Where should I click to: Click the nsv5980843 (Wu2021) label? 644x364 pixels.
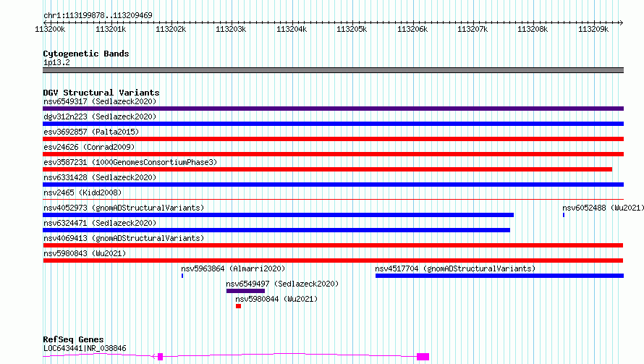[x=85, y=253]
